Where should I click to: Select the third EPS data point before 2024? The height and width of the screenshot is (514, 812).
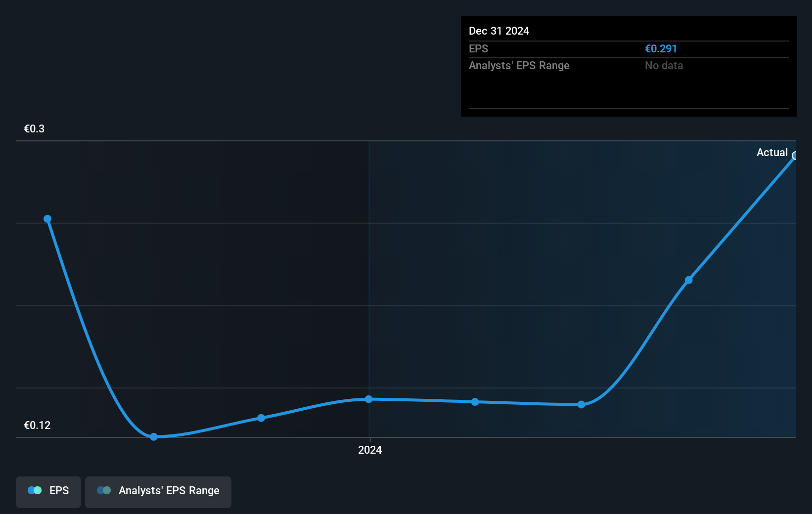click(x=261, y=418)
